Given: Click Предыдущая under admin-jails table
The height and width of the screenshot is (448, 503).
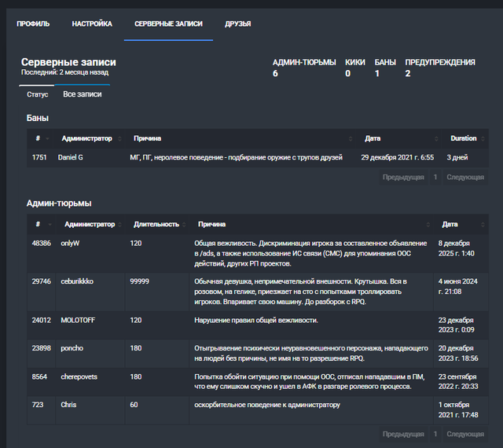Looking at the screenshot, I should 403,434.
